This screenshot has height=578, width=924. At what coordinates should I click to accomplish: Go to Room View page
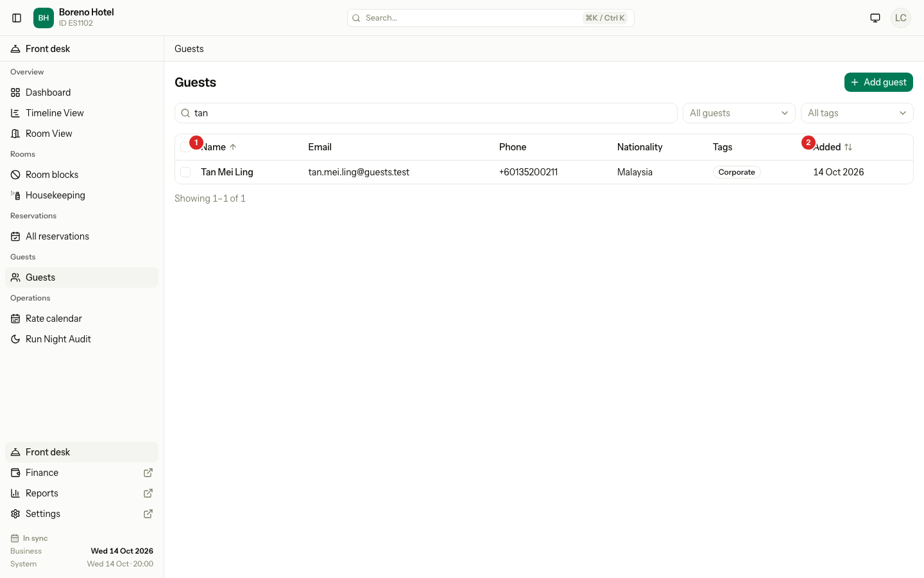point(81,134)
